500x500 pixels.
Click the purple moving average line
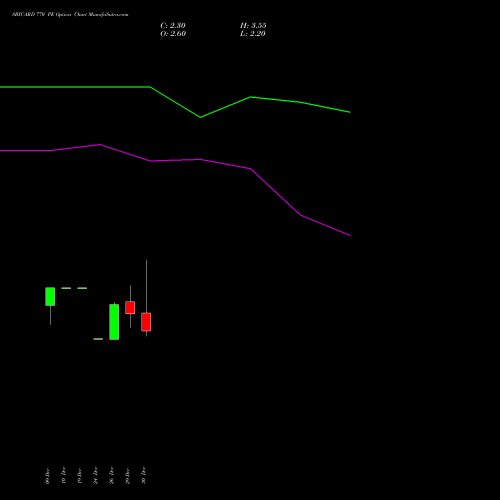(x=175, y=190)
